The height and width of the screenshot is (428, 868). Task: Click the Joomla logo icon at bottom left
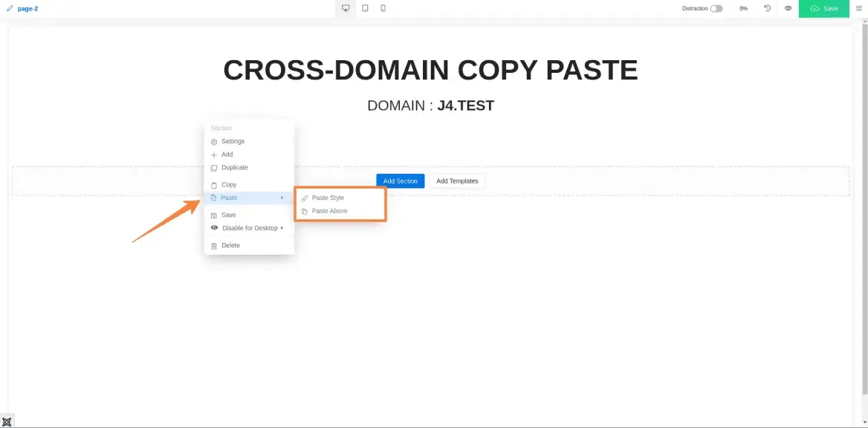(x=7, y=421)
